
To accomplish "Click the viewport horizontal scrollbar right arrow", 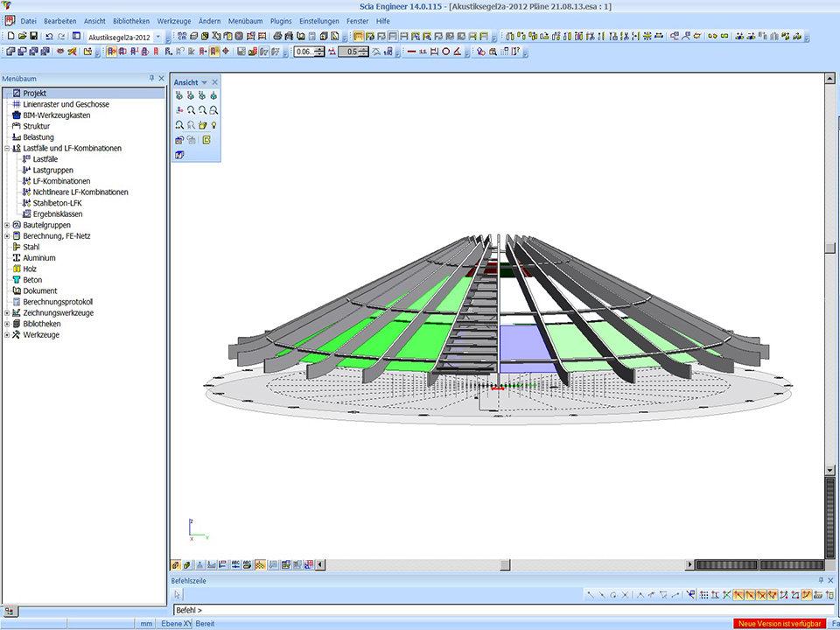I will [x=689, y=565].
